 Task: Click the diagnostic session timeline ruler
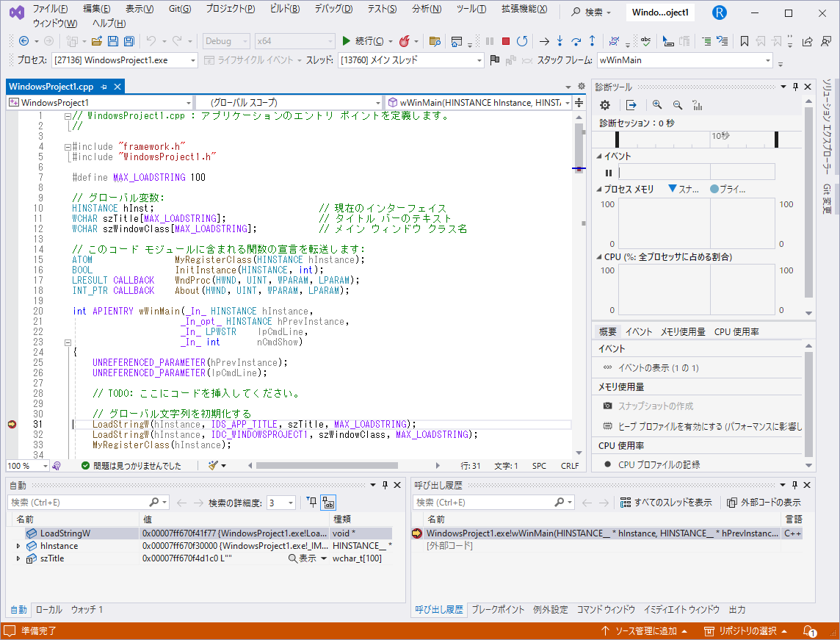pyautogui.click(x=696, y=139)
